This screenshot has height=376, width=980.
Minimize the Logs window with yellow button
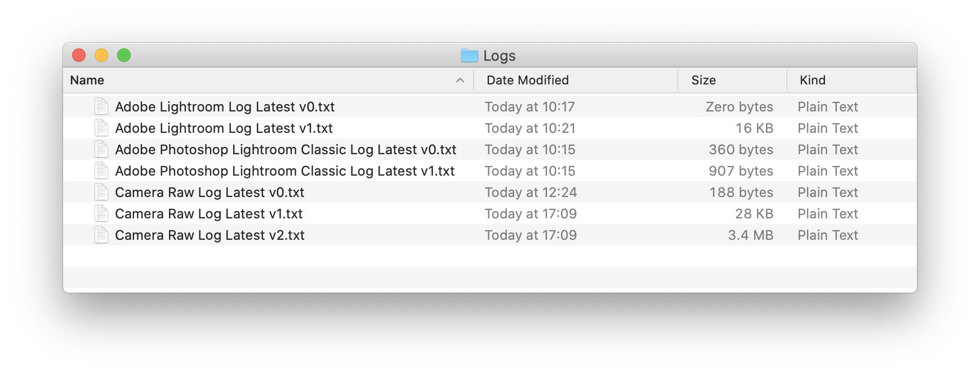click(101, 55)
